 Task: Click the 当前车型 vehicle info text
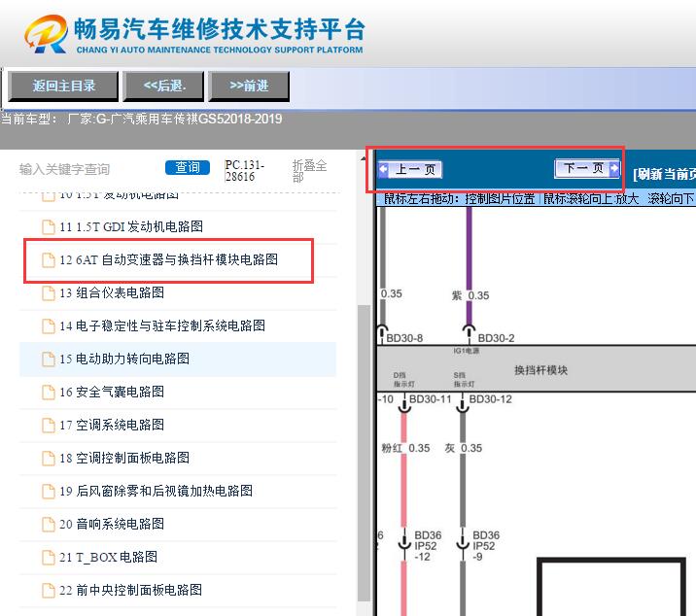141,119
